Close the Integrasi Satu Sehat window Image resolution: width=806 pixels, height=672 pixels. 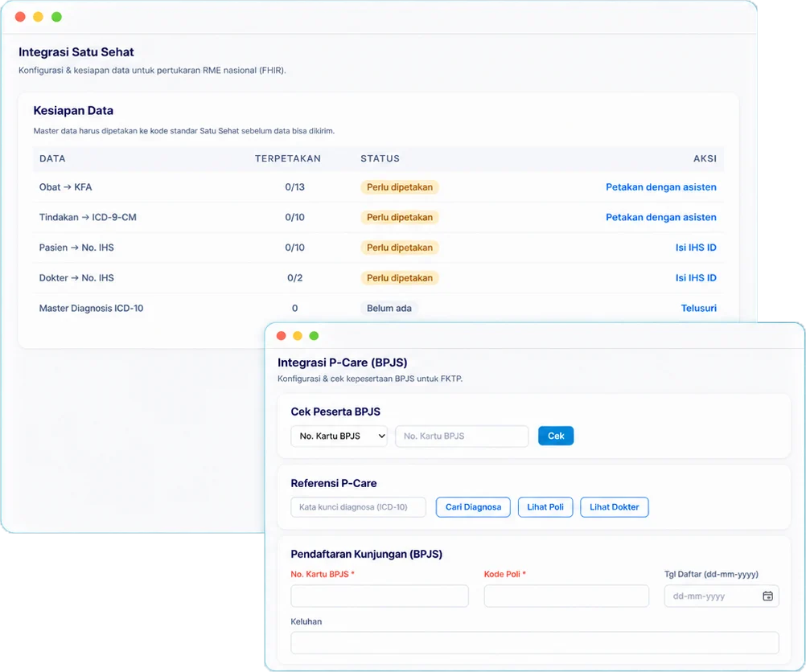pos(21,17)
